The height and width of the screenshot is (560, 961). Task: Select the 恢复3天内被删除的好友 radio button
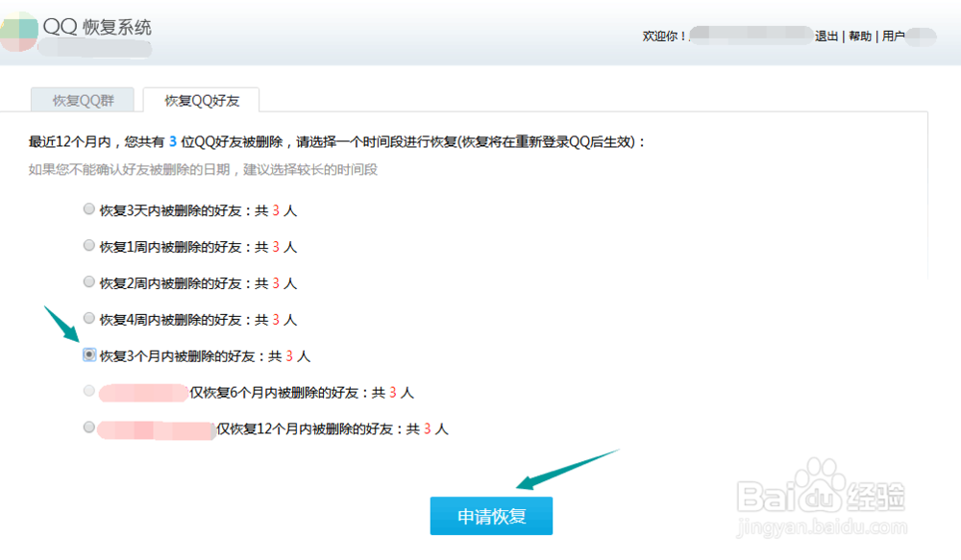point(88,209)
